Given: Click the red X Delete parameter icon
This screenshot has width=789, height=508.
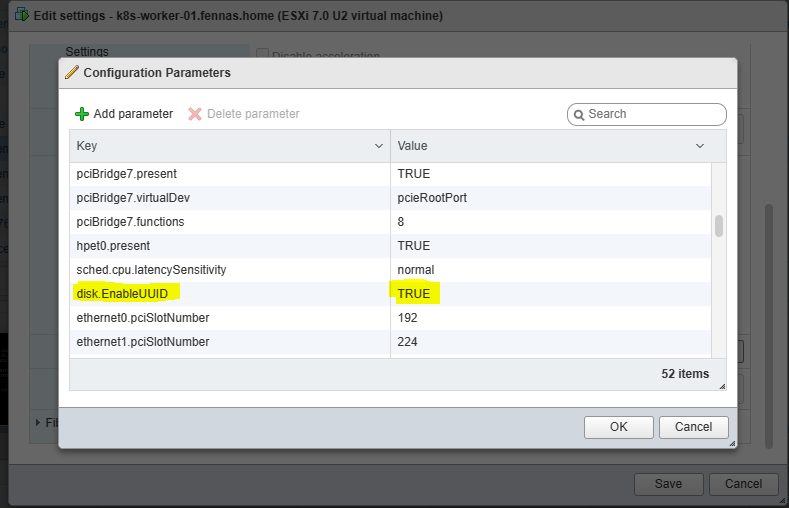Looking at the screenshot, I should [195, 114].
